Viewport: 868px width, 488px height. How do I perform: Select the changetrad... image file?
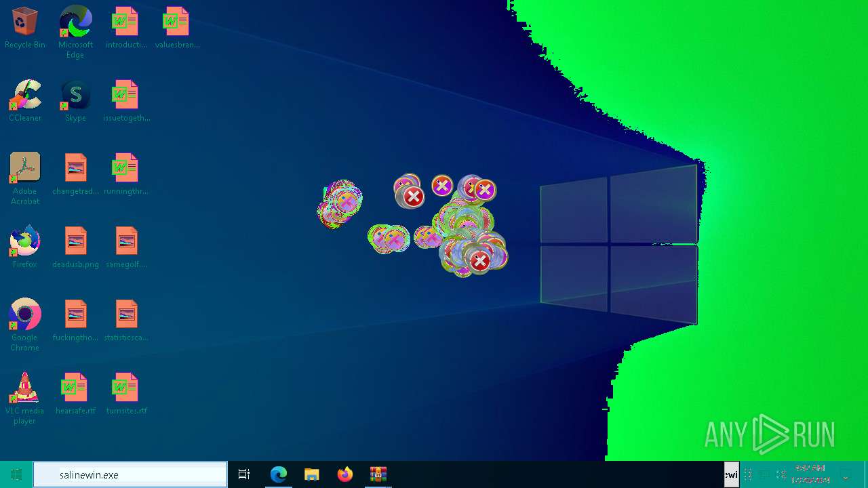coord(75,174)
